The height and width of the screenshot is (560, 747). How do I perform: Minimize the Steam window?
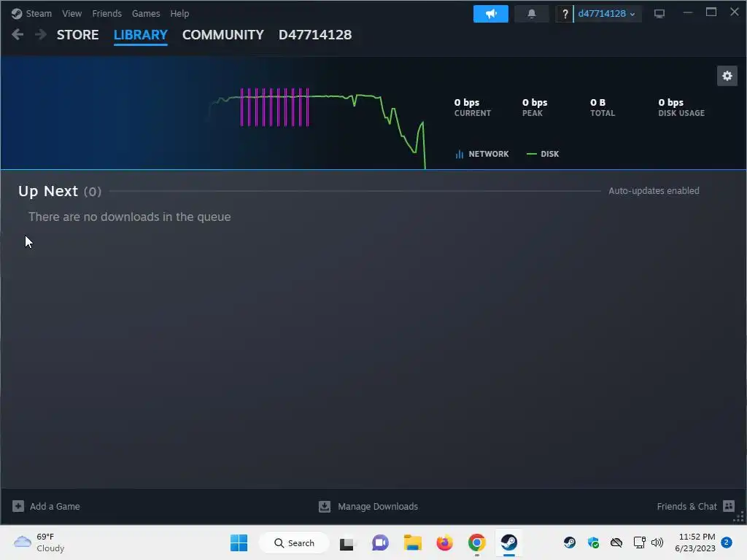point(687,12)
